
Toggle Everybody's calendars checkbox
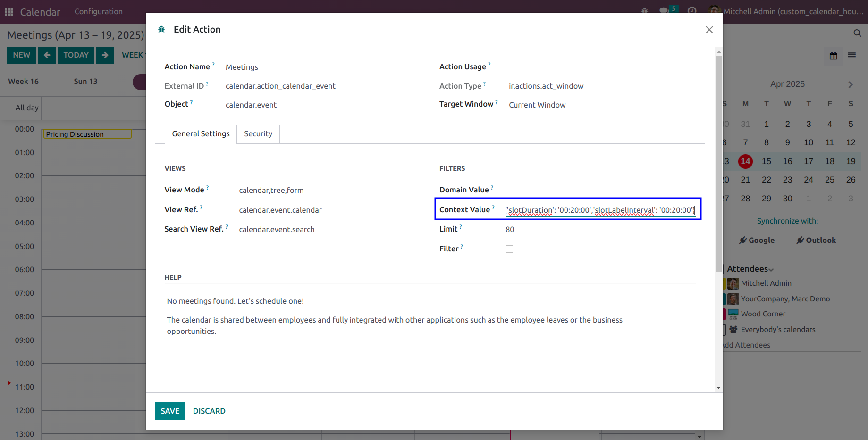tap(724, 330)
